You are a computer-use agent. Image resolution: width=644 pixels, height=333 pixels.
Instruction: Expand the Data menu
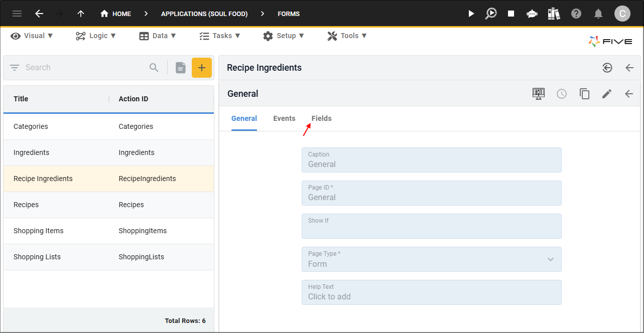(158, 36)
